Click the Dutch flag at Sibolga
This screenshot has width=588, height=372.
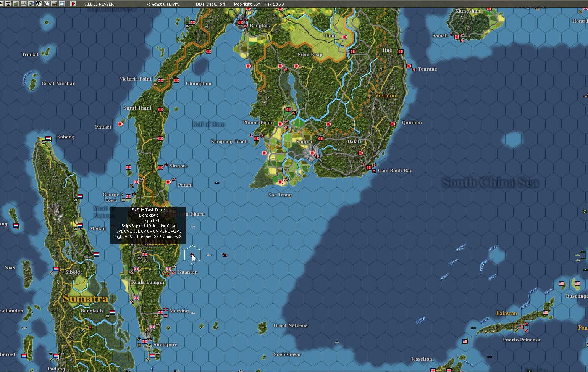56,269
